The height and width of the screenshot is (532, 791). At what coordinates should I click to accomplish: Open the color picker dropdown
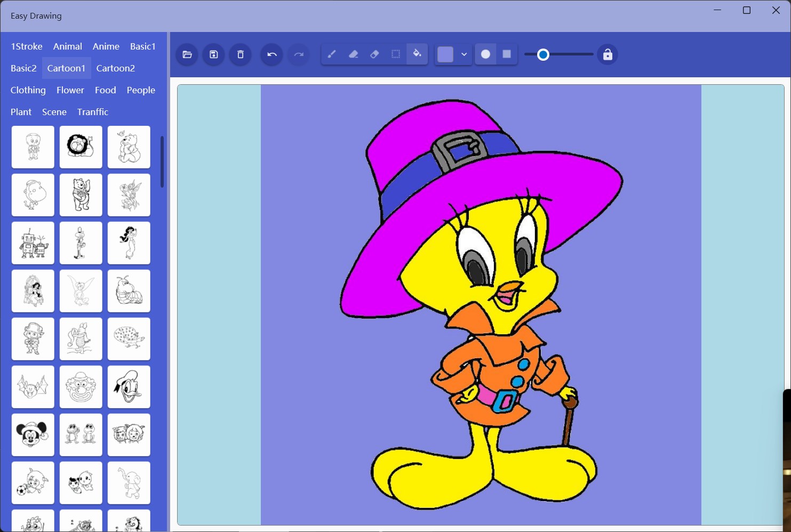464,54
